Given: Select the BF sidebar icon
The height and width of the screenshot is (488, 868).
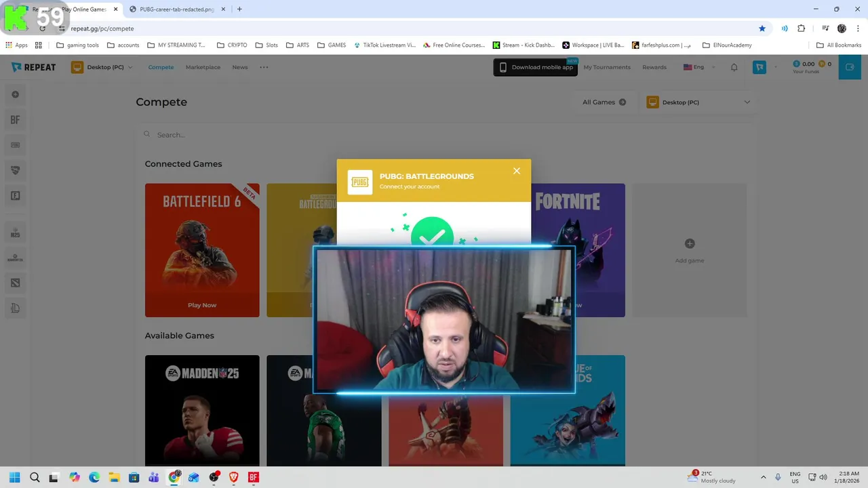Looking at the screenshot, I should coord(15,120).
